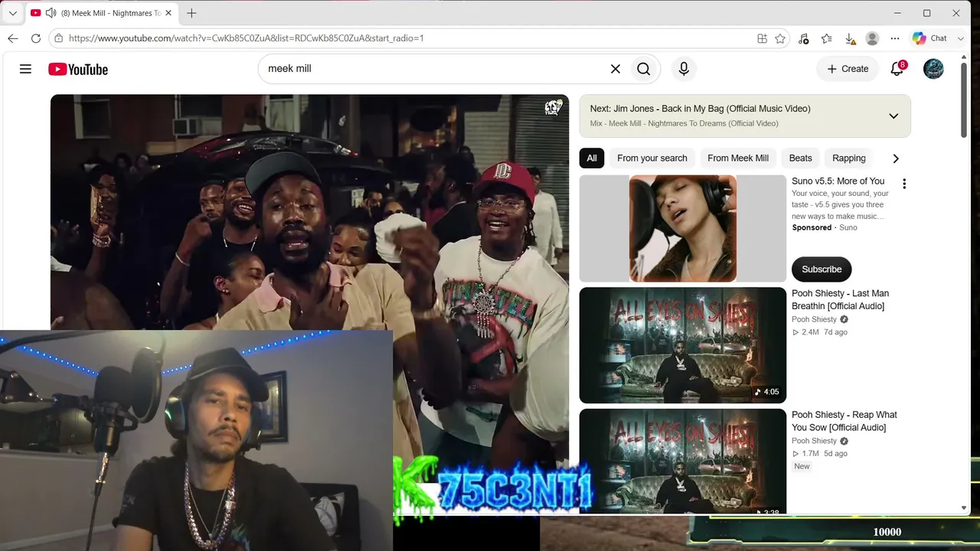980x551 pixels.
Task: Select the 'From Meek Mill' chip
Action: [738, 158]
